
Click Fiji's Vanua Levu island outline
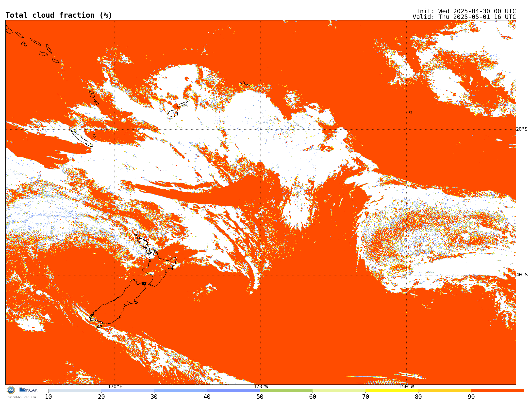pos(182,105)
